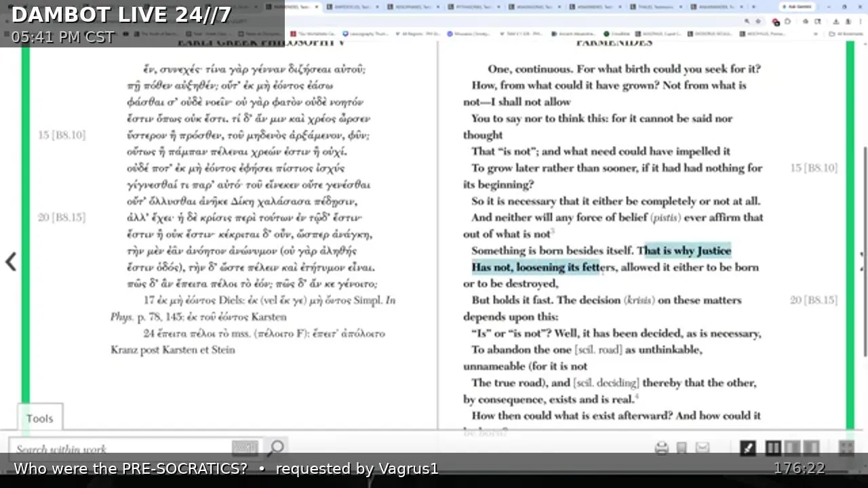Open the Tools tab
Screen dimensions: 868x488
(39, 418)
